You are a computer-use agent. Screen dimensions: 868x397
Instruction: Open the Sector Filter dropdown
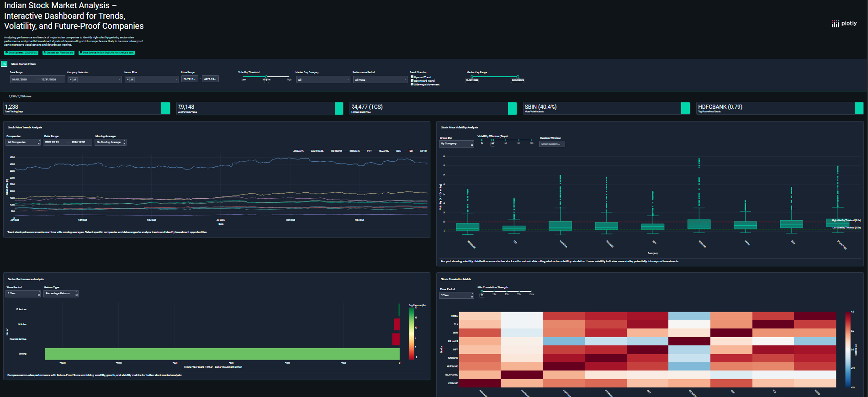coord(152,79)
